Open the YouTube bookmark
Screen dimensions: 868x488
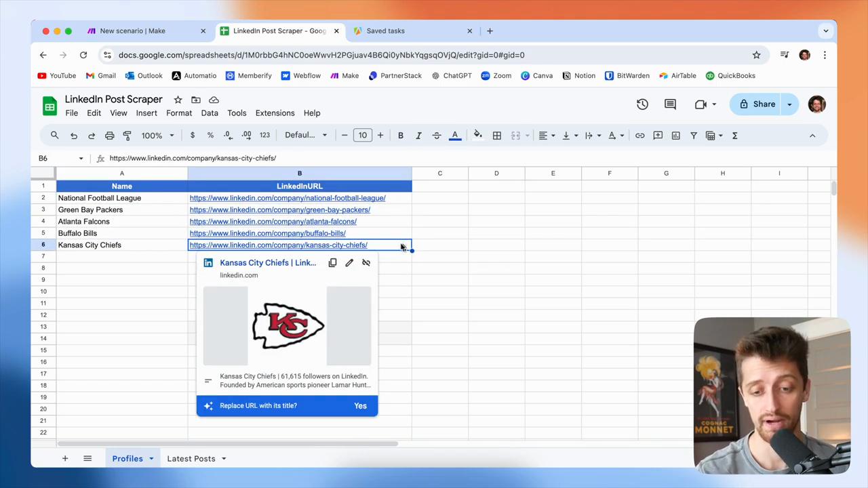pyautogui.click(x=57, y=76)
